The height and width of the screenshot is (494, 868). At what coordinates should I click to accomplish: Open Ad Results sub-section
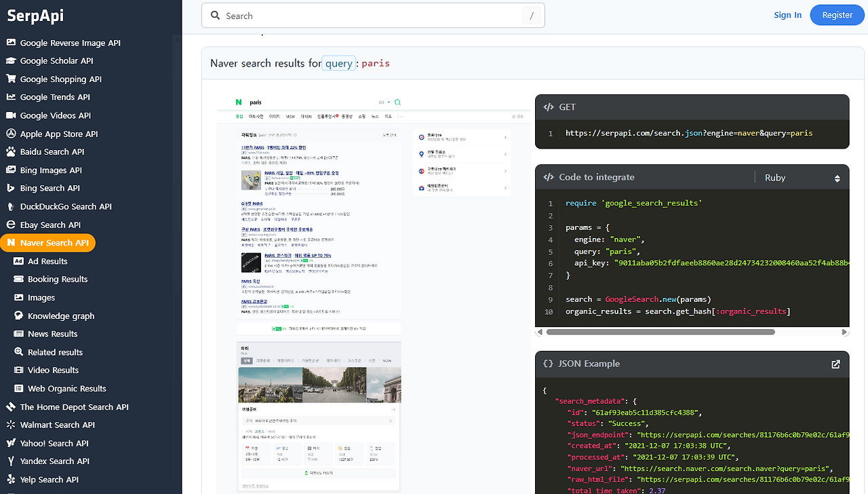click(47, 261)
